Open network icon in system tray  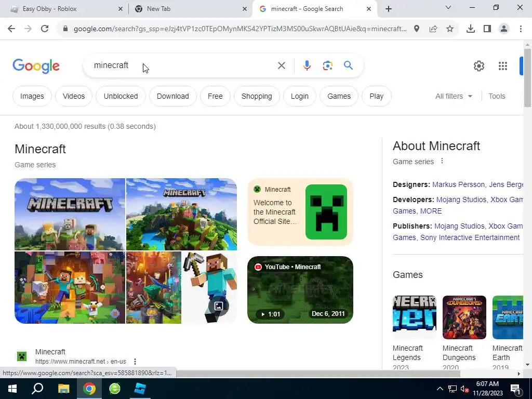click(x=453, y=389)
